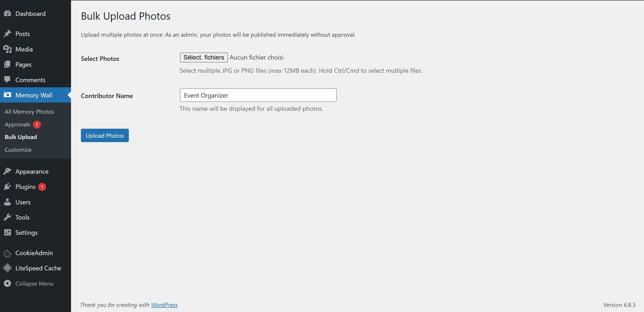Click the Tools wrench icon
Screen dimensions: 644x312
7,217
